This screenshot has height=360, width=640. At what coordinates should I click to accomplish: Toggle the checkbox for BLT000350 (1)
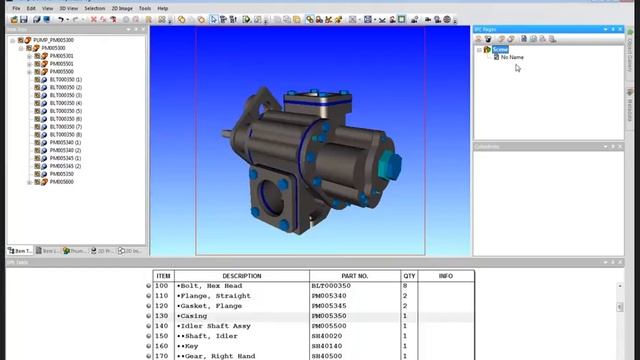[x=37, y=80]
